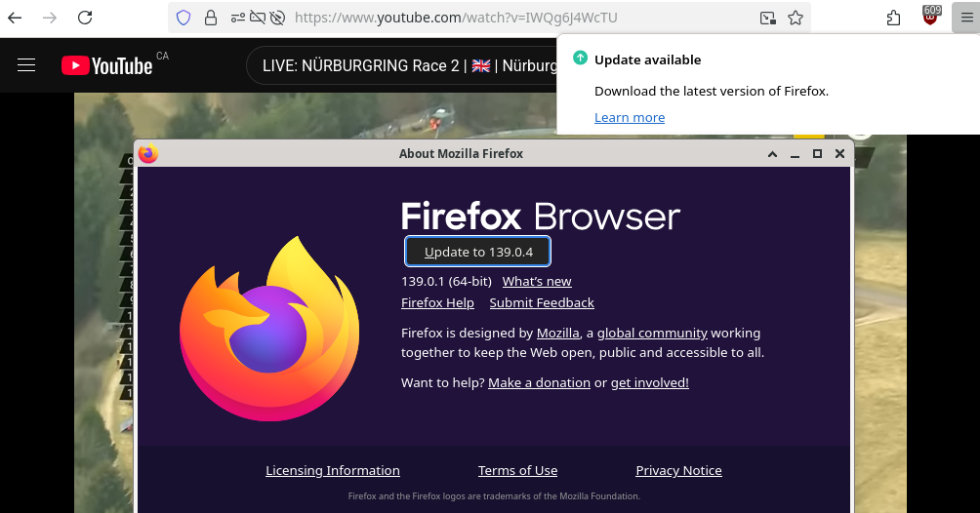Follow the Mozilla link
The image size is (980, 513).
point(558,333)
